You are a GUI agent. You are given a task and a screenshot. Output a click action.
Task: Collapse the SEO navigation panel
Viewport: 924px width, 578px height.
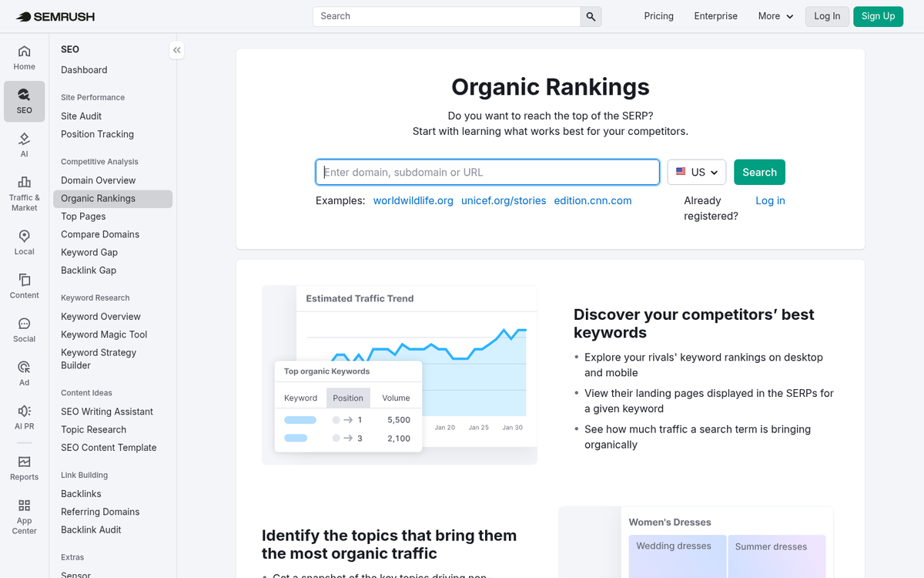coord(176,49)
